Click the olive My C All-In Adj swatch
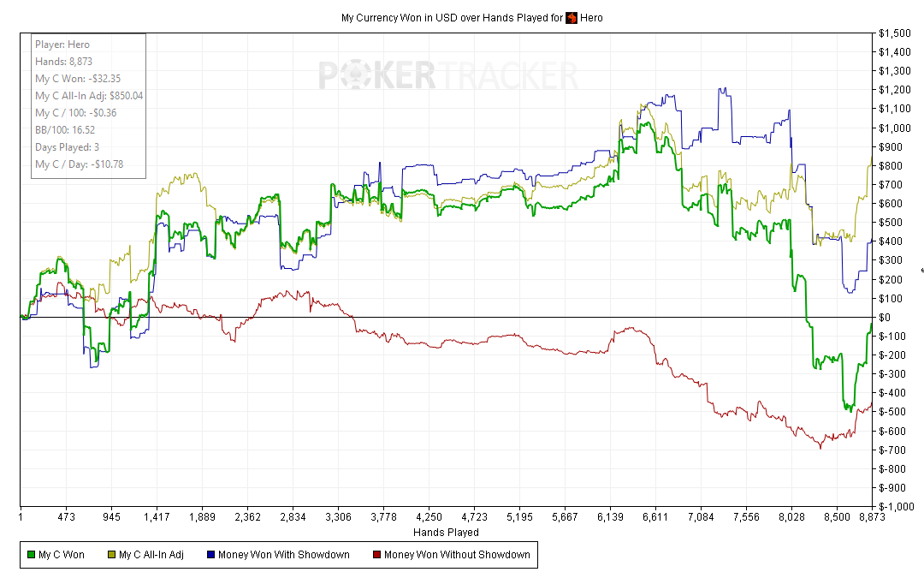924x578 pixels. click(111, 555)
